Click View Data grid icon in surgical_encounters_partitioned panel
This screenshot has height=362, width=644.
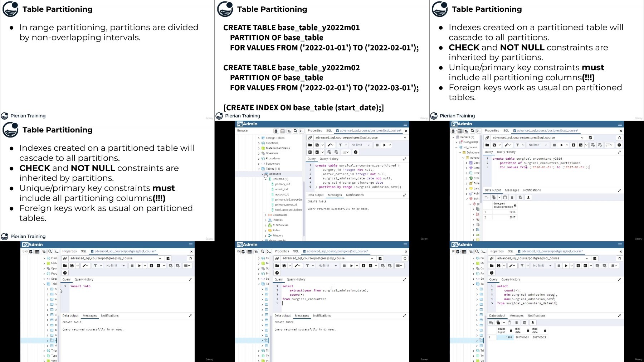(283, 131)
